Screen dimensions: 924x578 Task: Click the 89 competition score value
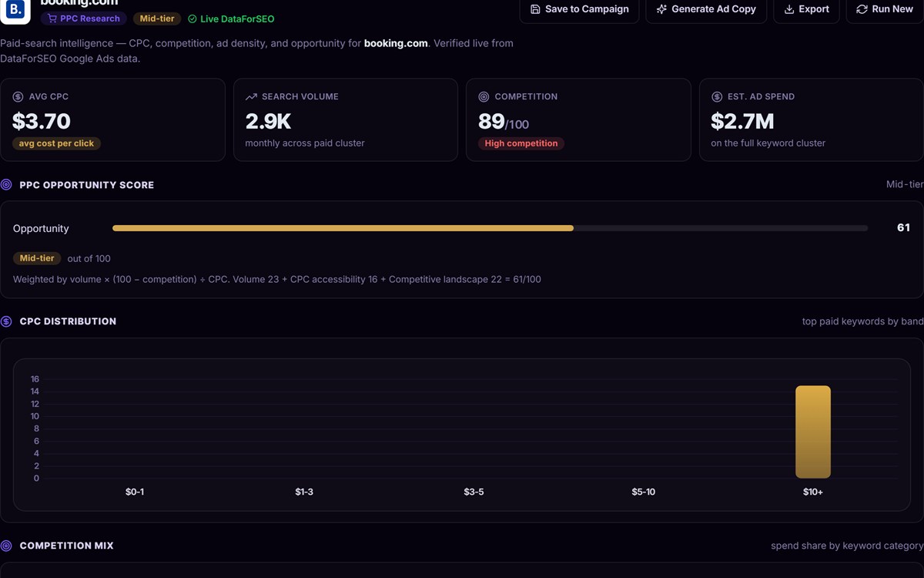click(x=491, y=121)
